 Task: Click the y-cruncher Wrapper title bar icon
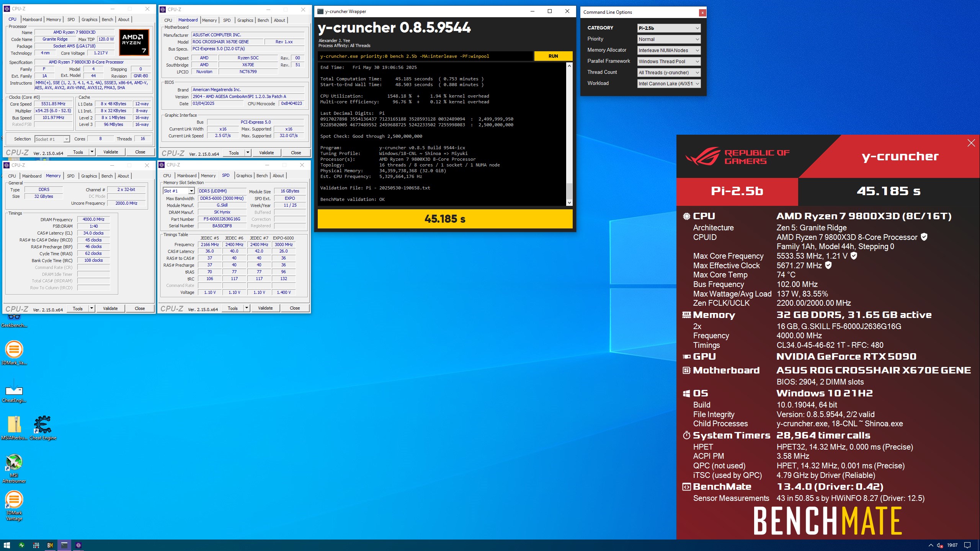320,11
